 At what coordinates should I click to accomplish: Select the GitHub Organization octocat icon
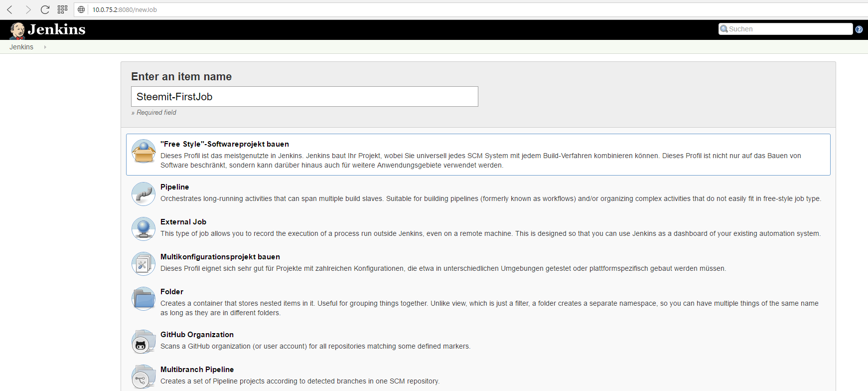144,342
